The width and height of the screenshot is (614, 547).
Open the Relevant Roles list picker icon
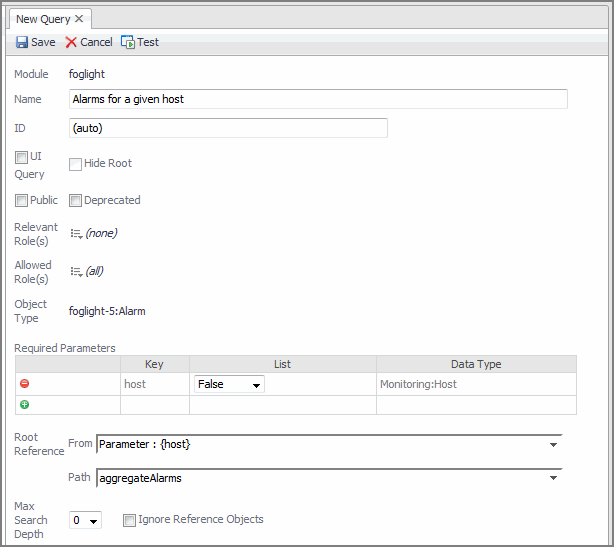click(75, 233)
